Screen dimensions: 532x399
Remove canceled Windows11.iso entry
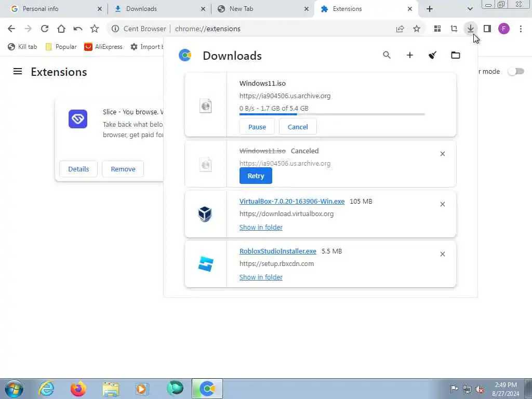443,154
